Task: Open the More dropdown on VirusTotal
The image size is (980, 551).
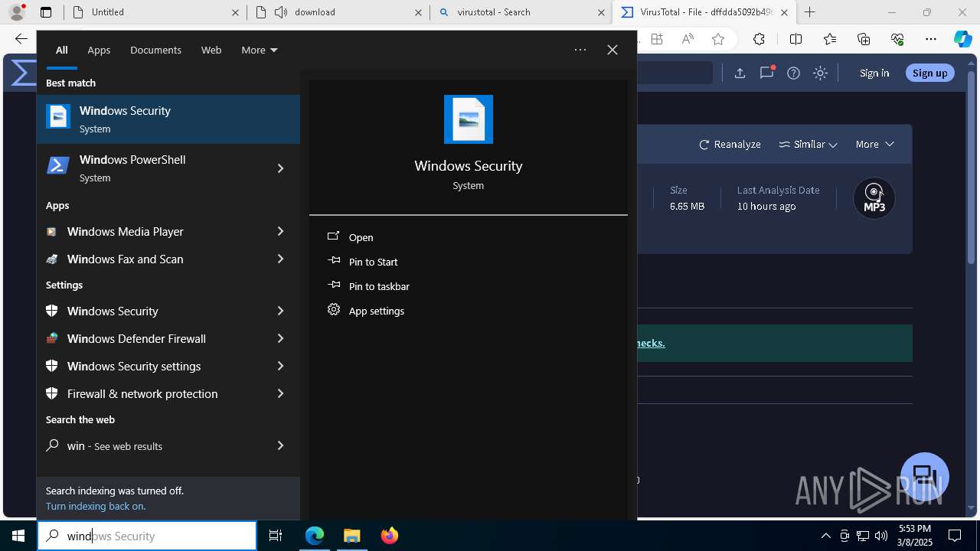Action: pyautogui.click(x=874, y=144)
